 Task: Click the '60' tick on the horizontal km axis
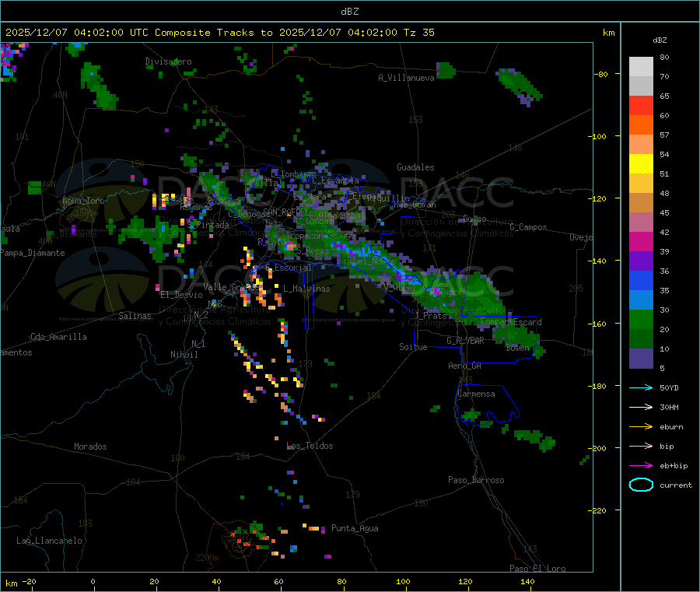278,581
